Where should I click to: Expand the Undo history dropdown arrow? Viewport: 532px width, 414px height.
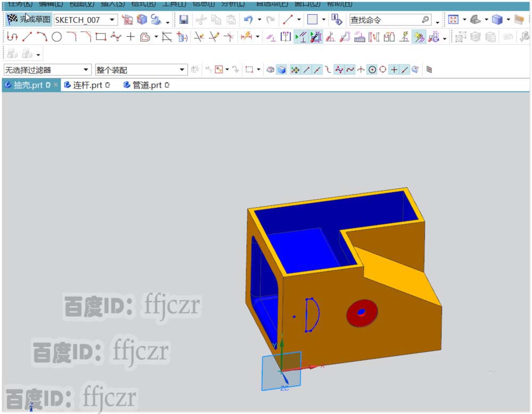click(260, 20)
